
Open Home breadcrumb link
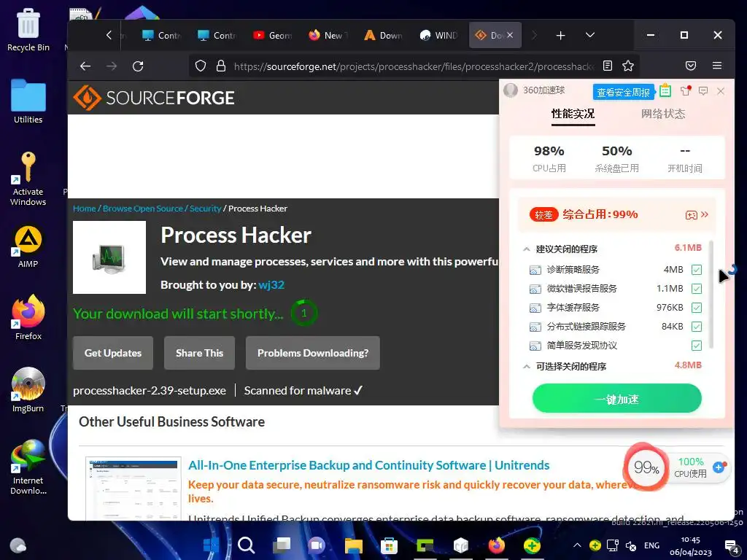tap(85, 209)
